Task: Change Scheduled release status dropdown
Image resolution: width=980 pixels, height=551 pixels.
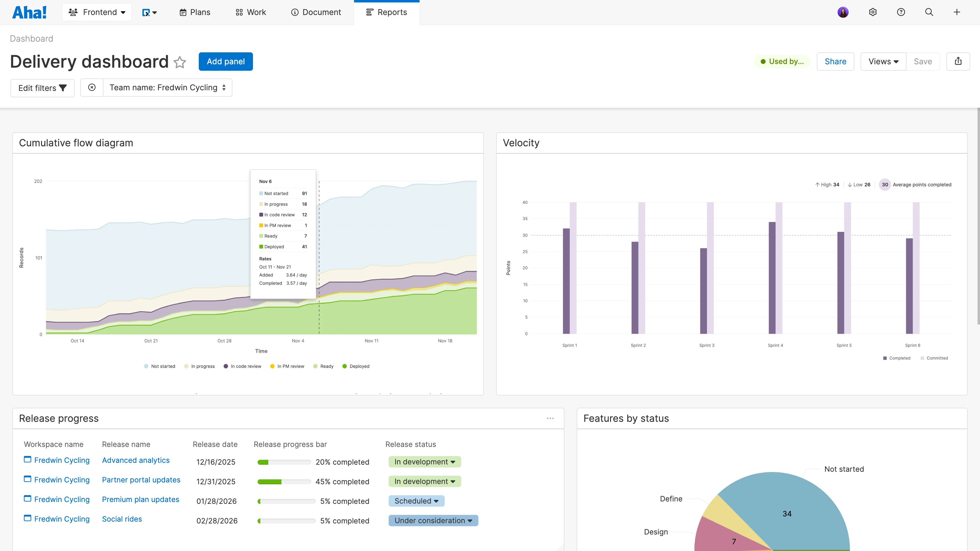Action: [416, 501]
